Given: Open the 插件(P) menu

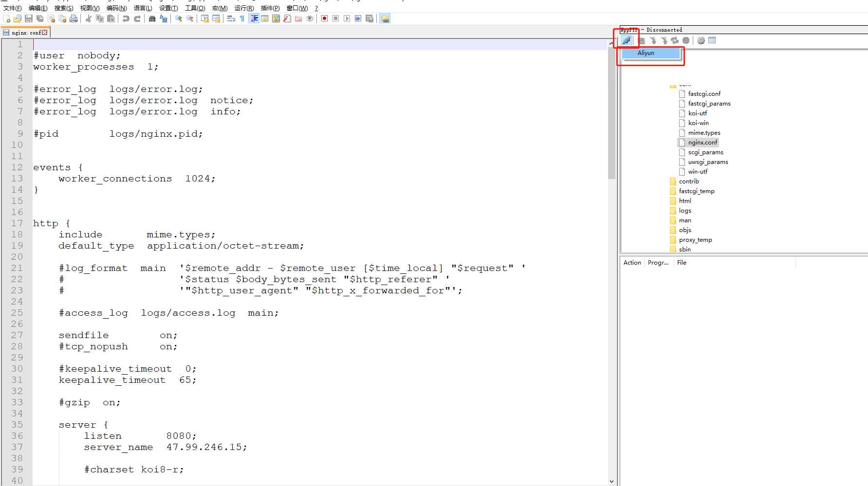Looking at the screenshot, I should pos(270,8).
